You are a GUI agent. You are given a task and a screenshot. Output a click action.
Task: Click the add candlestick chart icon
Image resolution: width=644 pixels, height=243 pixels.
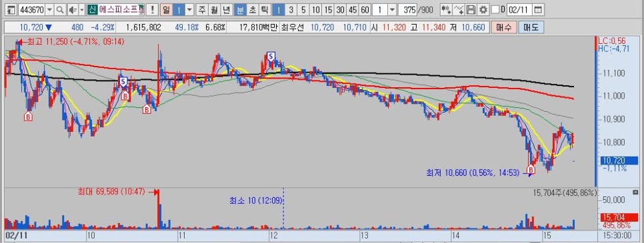pyautogui.click(x=447, y=9)
